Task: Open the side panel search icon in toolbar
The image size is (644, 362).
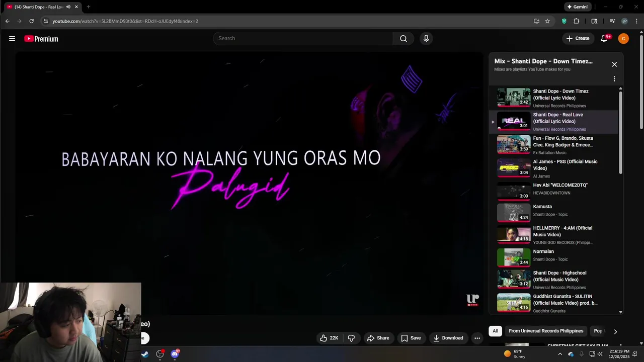Action: [x=595, y=21]
